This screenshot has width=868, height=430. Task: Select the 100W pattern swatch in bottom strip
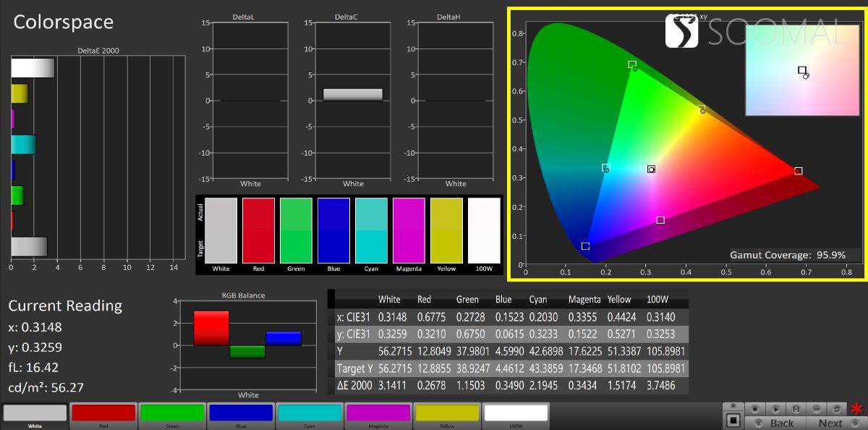tap(516, 413)
